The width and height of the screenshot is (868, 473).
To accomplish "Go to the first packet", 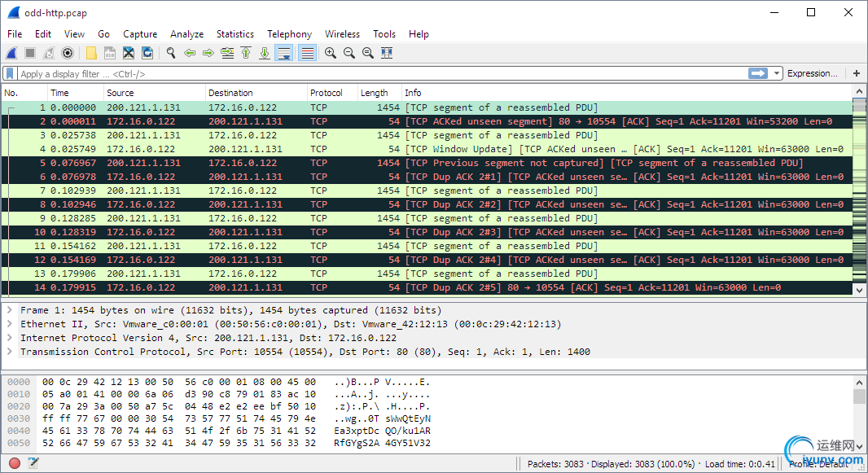I will point(246,53).
